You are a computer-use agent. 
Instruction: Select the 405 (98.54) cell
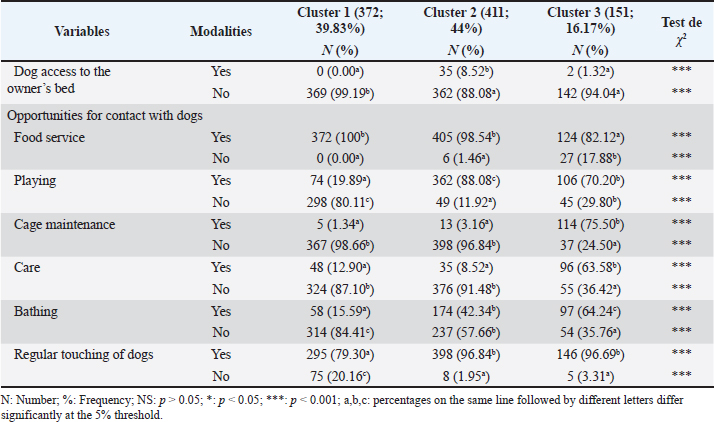pos(460,137)
